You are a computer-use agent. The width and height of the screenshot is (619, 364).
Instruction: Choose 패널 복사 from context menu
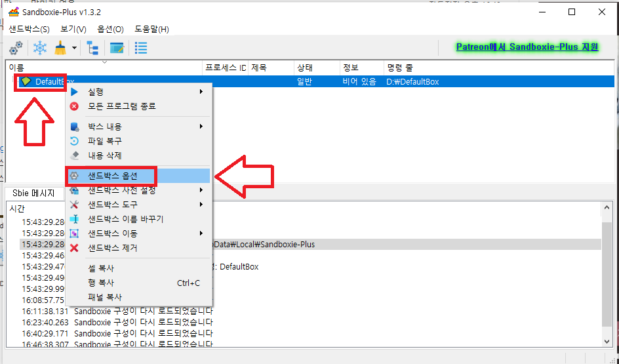(x=139, y=297)
